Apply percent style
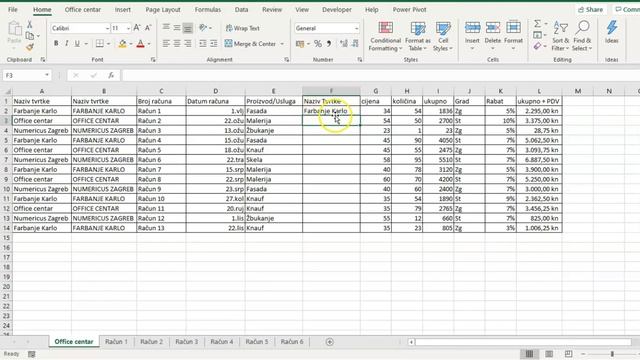This screenshot has width=640, height=360. click(318, 44)
